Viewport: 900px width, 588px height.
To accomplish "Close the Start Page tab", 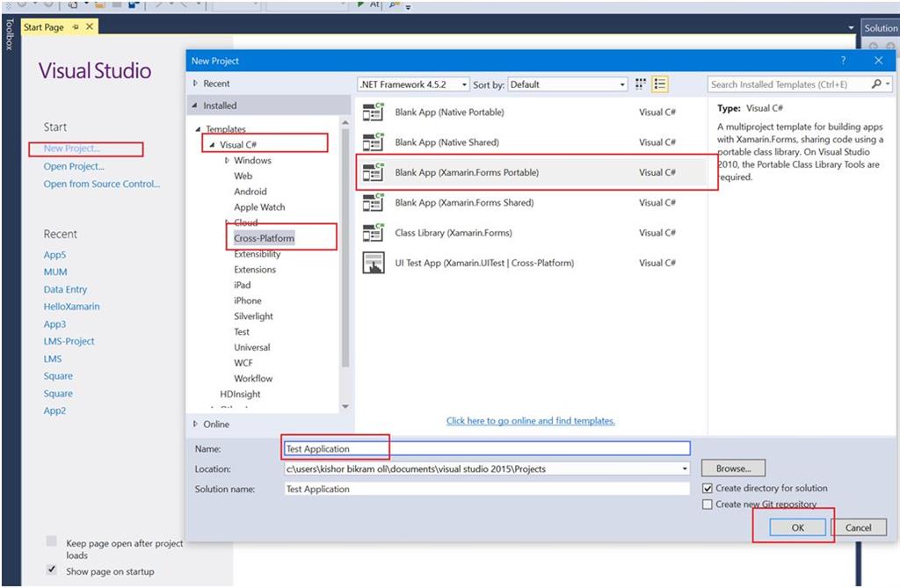I will click(x=90, y=26).
